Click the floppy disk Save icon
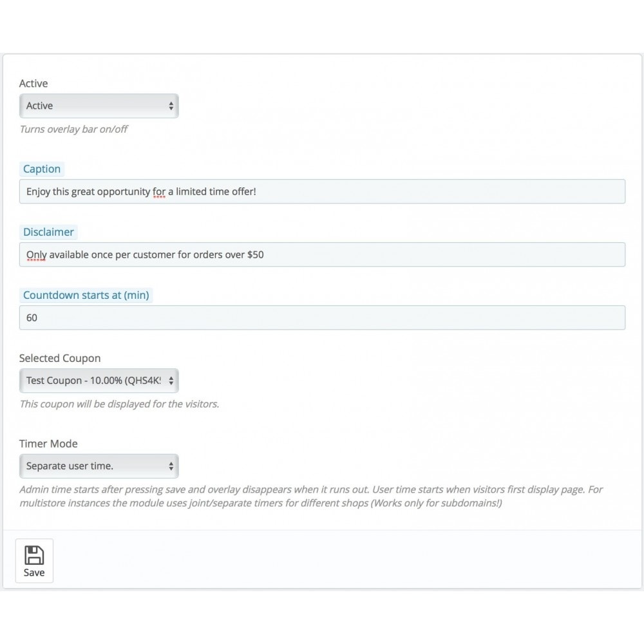Image resolution: width=644 pixels, height=644 pixels. click(x=34, y=555)
